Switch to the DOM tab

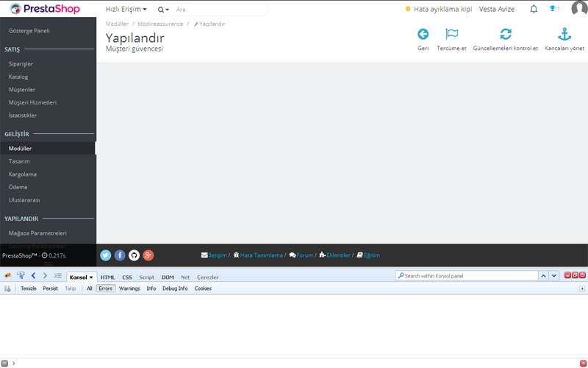[168, 277]
